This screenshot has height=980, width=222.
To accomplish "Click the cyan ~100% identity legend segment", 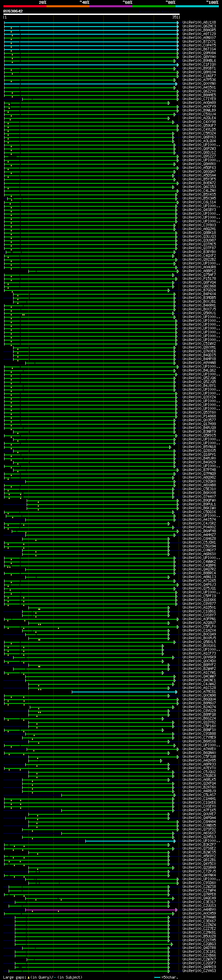I will (197, 6).
